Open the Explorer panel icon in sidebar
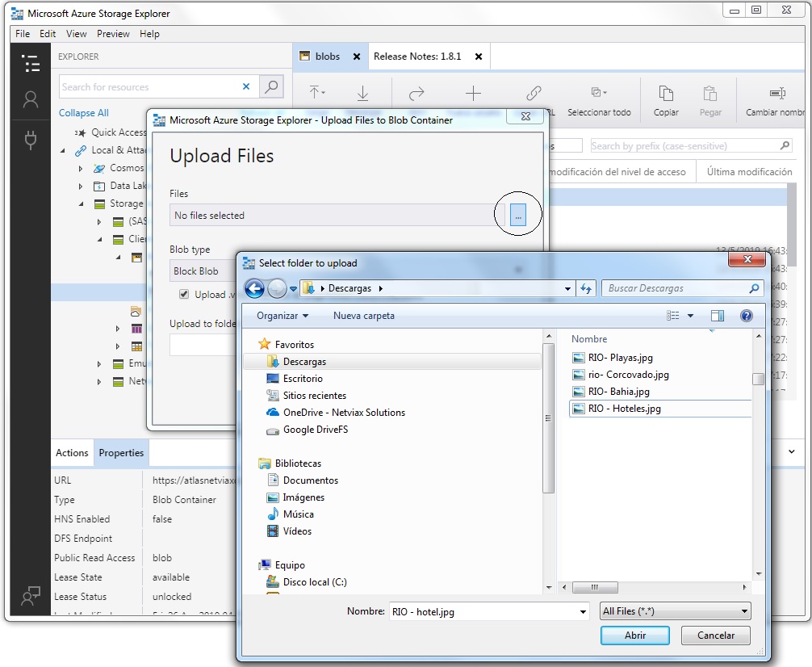The height and width of the screenshot is (667, 812). pos(31,63)
